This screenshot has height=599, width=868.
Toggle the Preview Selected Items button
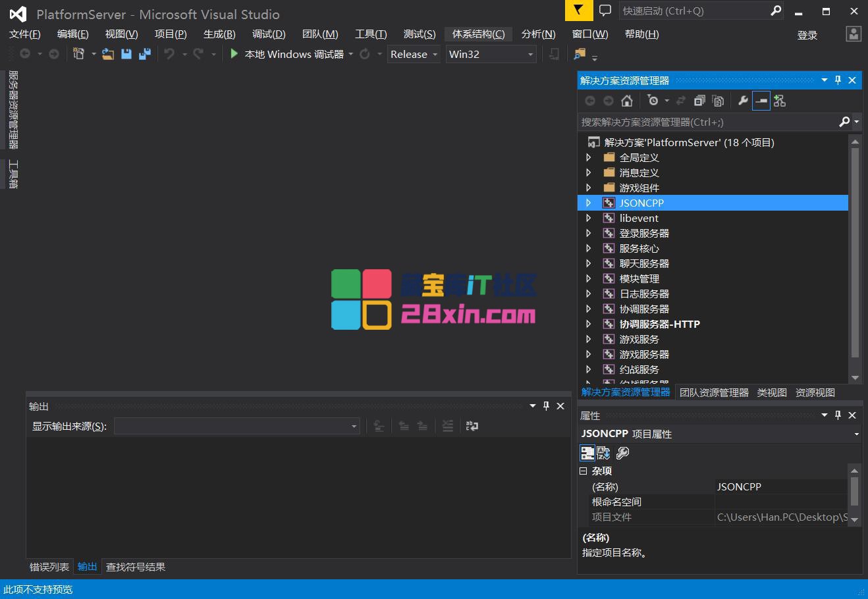(761, 101)
